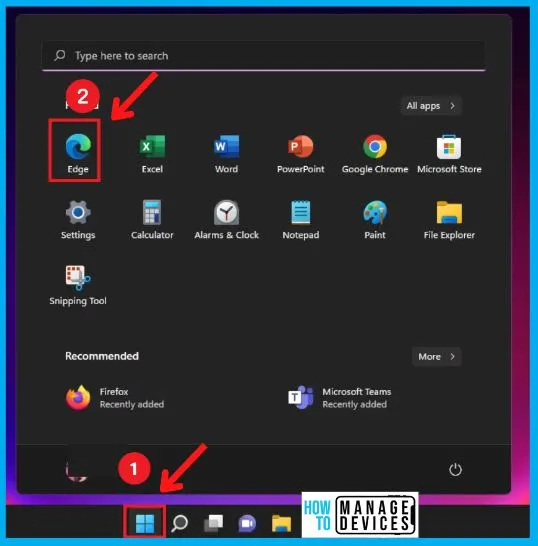Open Task View on the taskbar
Image resolution: width=538 pixels, height=546 pixels.
[213, 523]
